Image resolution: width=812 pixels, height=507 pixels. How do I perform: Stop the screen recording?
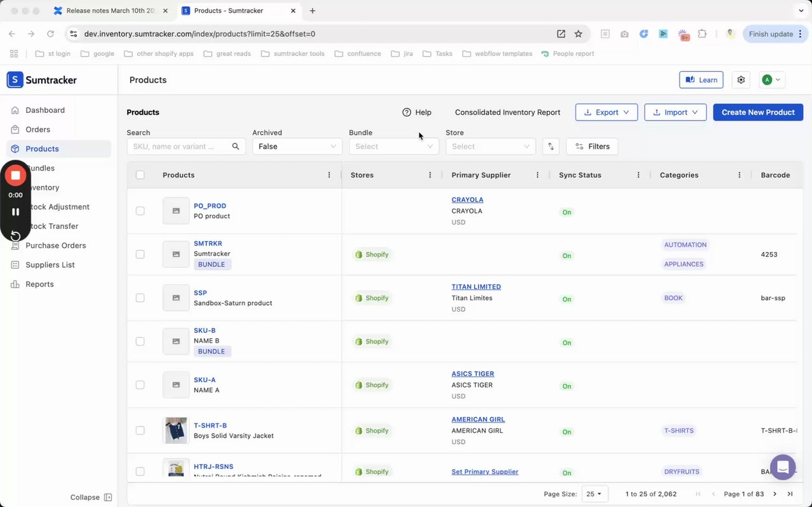pyautogui.click(x=16, y=175)
